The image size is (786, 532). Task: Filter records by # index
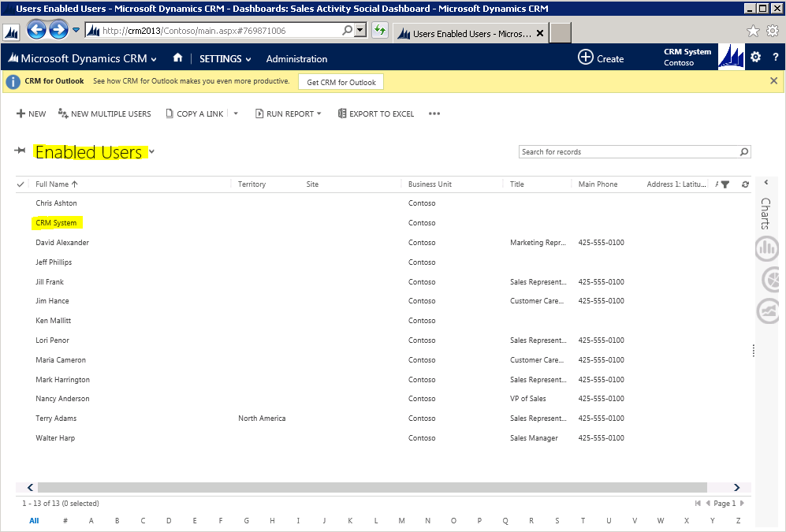pos(65,520)
